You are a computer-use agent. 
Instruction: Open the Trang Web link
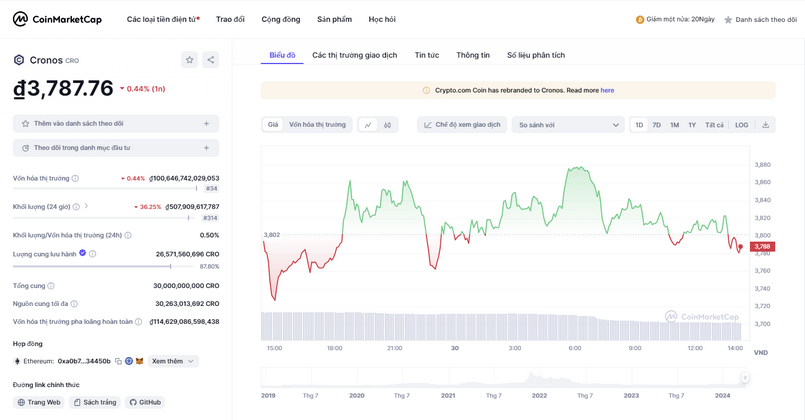pos(39,403)
